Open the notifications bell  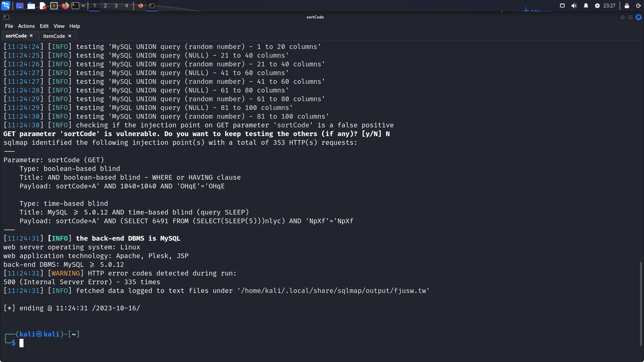click(586, 6)
